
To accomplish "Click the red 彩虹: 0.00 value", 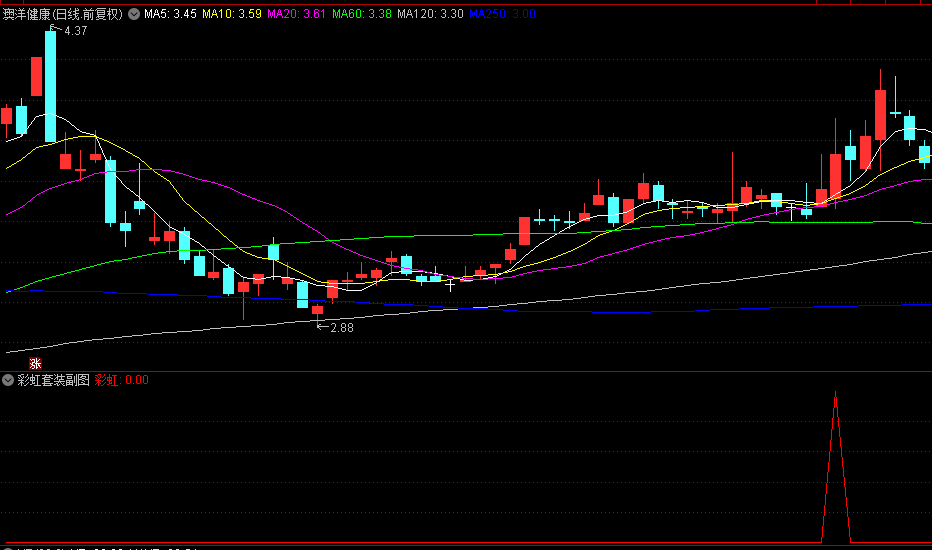I will 122,380.
